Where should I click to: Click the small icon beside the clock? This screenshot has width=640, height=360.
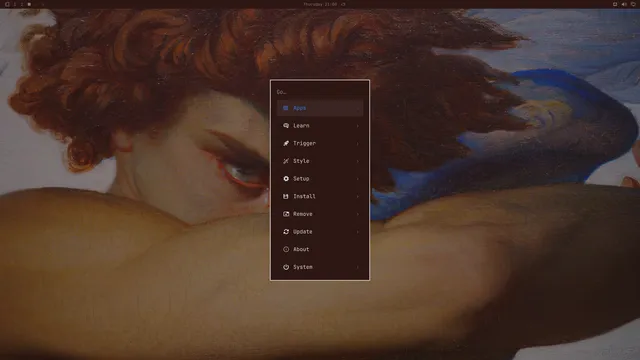coord(343,4)
